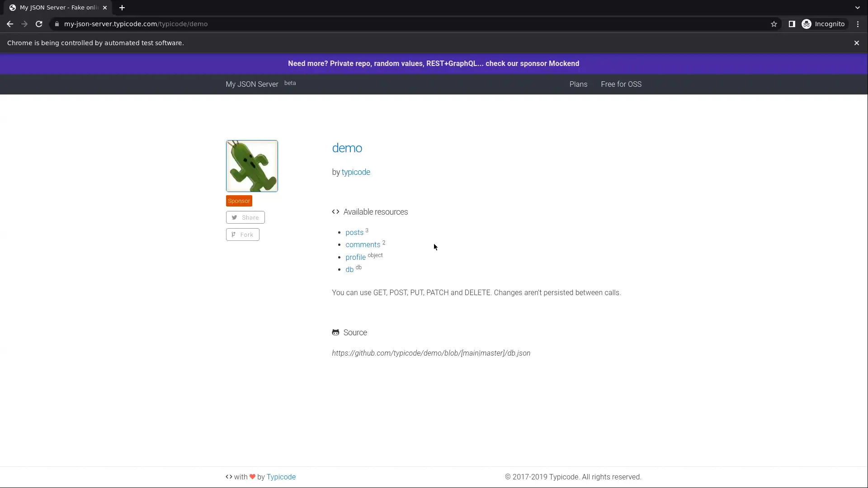The height and width of the screenshot is (488, 868).
Task: Click the site lock icon in address bar
Action: (x=57, y=24)
